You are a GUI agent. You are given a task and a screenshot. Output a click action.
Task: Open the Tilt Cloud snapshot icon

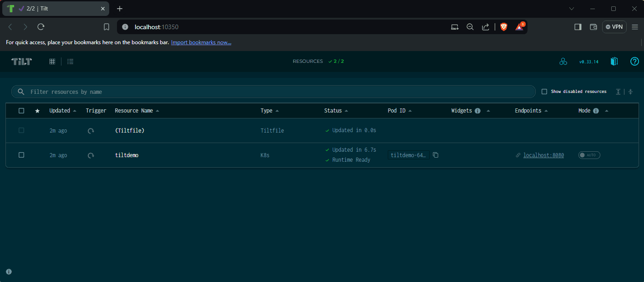563,62
